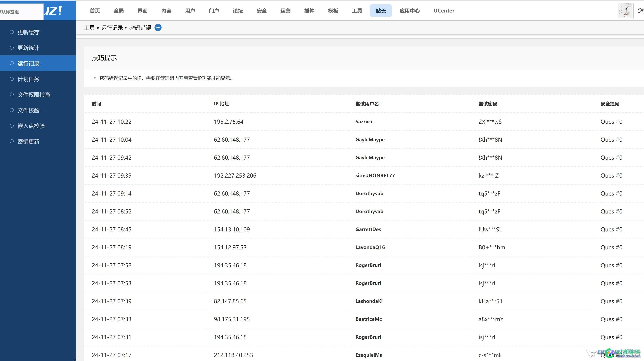Switch to the 安全 menu
The height and width of the screenshot is (361, 644).
pyautogui.click(x=262, y=11)
